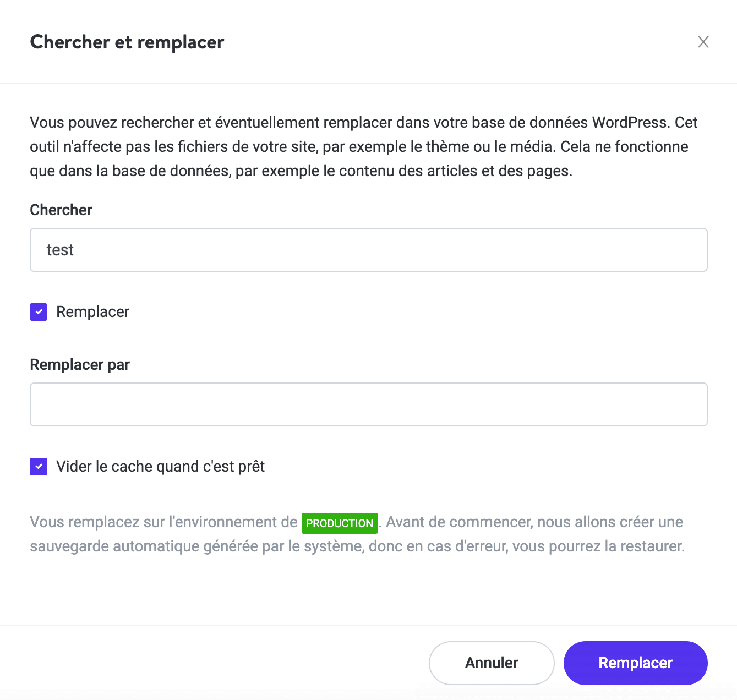Viewport: 737px width, 700px height.
Task: Click the dialog title Chercher et remplacer
Action: coord(127,42)
